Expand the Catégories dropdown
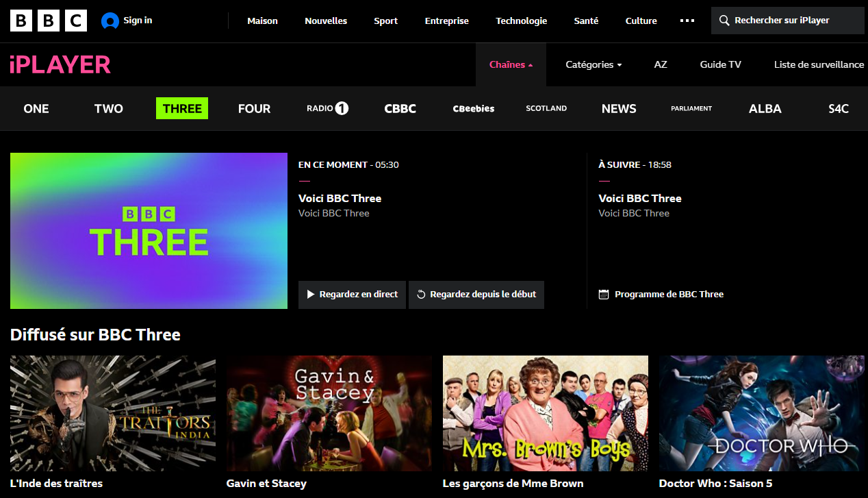The image size is (868, 498). [x=593, y=64]
